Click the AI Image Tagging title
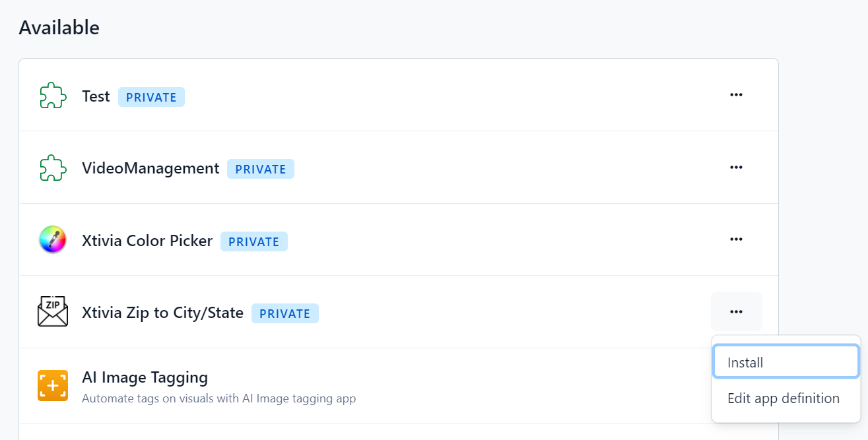 point(145,377)
